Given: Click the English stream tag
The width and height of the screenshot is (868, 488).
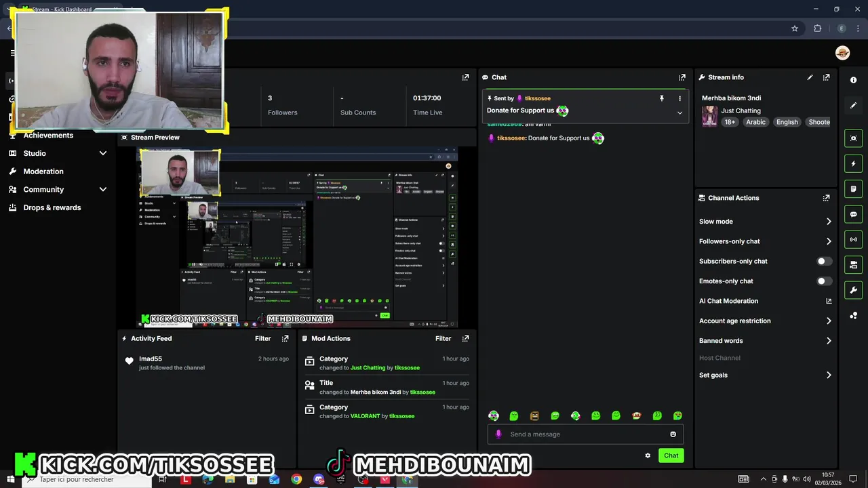Looking at the screenshot, I should [x=787, y=122].
